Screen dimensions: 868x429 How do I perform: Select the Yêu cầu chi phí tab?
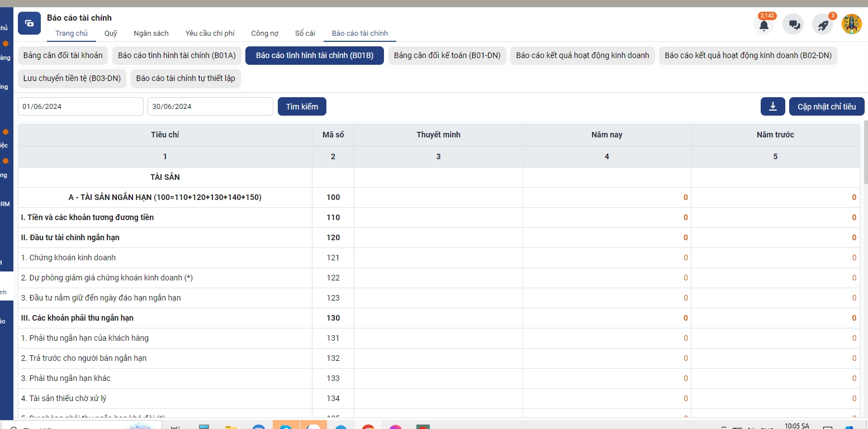click(210, 34)
